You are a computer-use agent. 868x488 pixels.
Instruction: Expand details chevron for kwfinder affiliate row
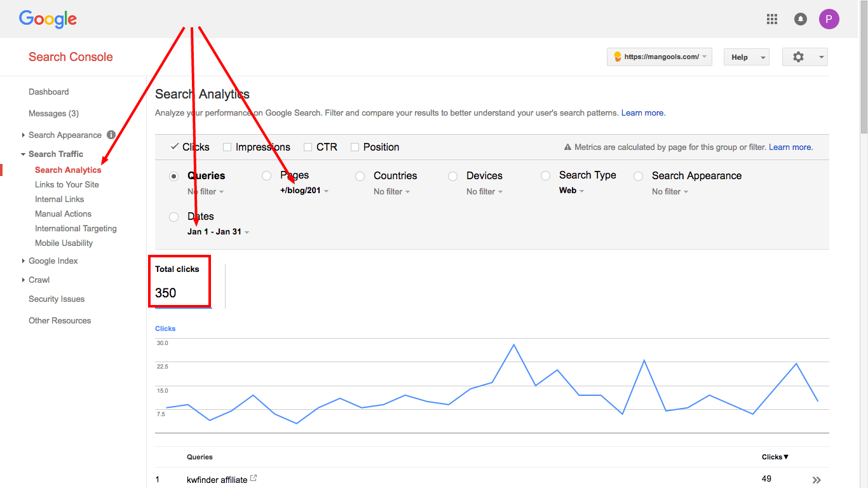click(x=816, y=479)
